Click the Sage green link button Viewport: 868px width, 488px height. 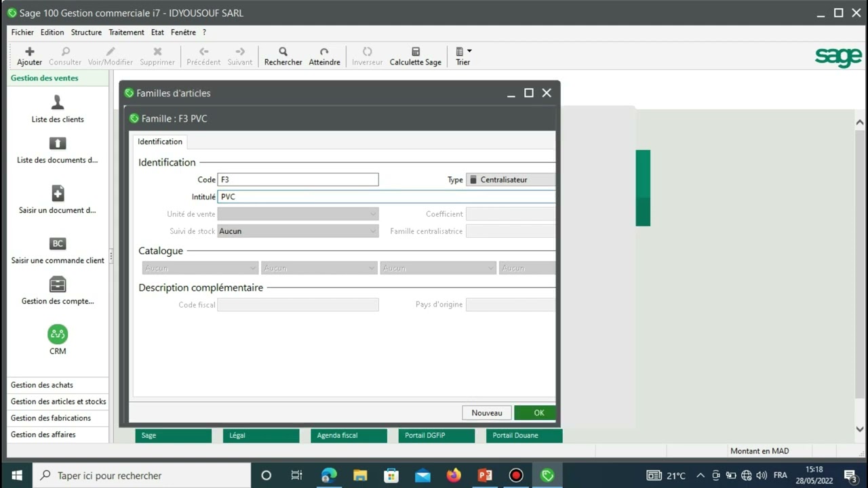point(174,435)
